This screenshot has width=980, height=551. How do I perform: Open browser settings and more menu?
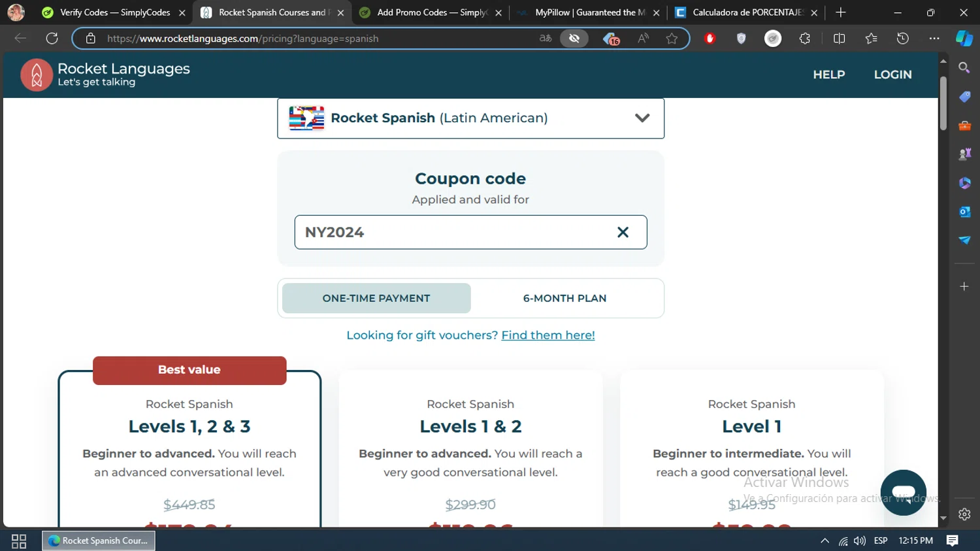click(934, 39)
